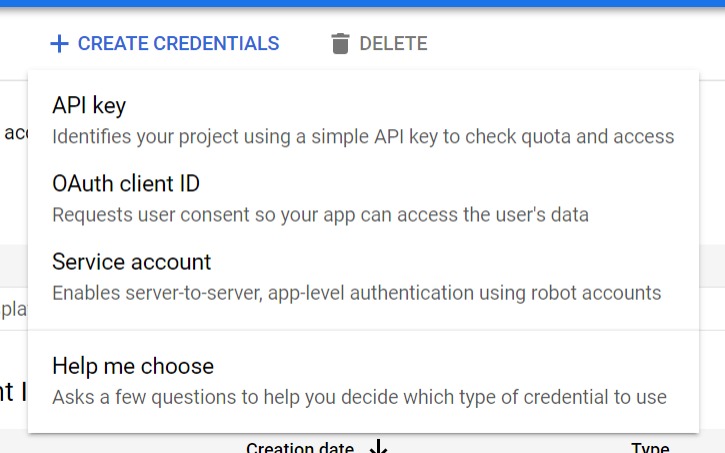Viewport: 725px width, 453px height.
Task: Sort by the Creation date column header
Action: point(300,447)
